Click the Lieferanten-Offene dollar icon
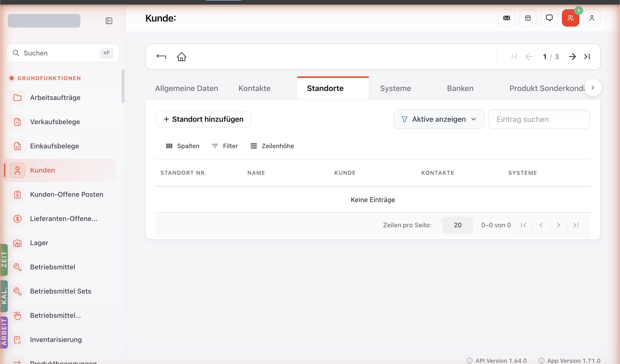This screenshot has height=364, width=620. (x=17, y=219)
